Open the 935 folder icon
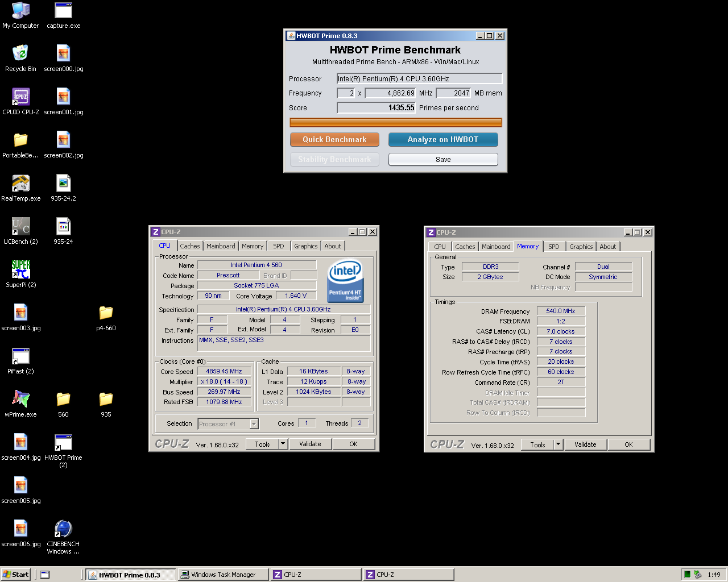Image resolution: width=728 pixels, height=582 pixels. tap(106, 404)
